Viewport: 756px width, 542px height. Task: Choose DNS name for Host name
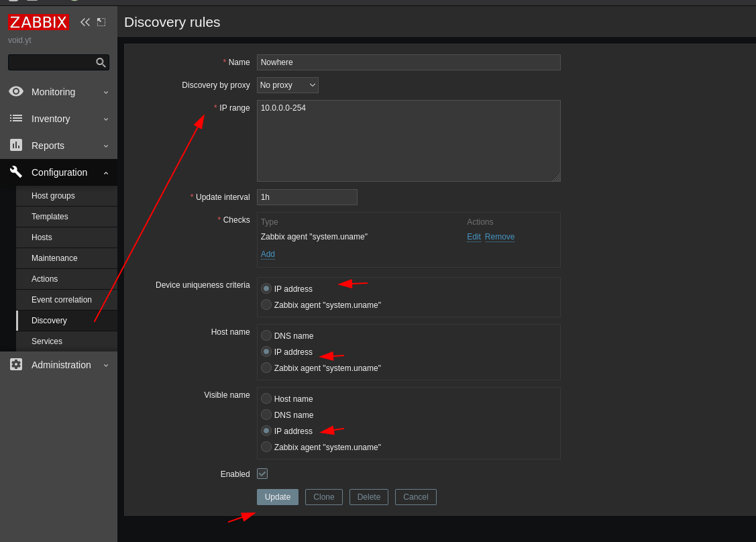tap(266, 335)
